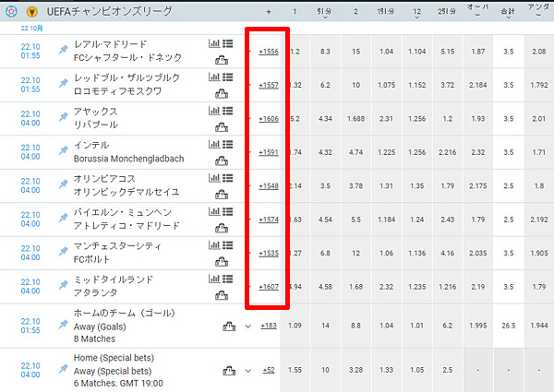The height and width of the screenshot is (392, 554).
Task: Click bet constructor icon for Away (Goals) row
Action: click(x=229, y=327)
